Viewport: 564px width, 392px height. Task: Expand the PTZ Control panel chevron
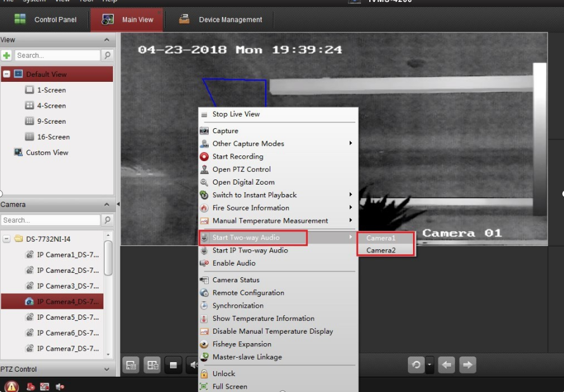coord(107,369)
